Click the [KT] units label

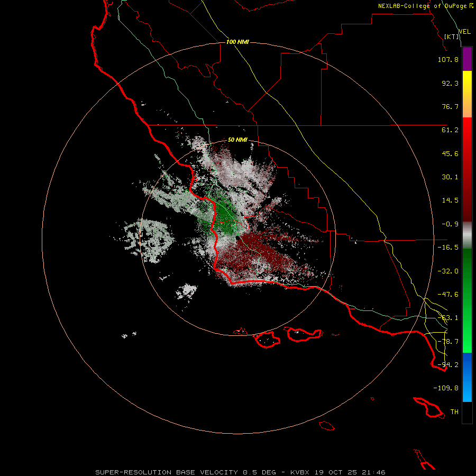(452, 36)
